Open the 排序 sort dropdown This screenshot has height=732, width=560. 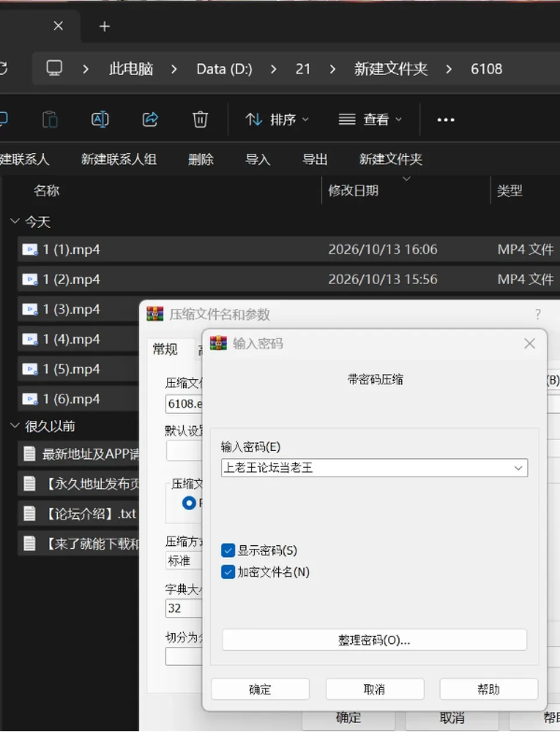(277, 120)
